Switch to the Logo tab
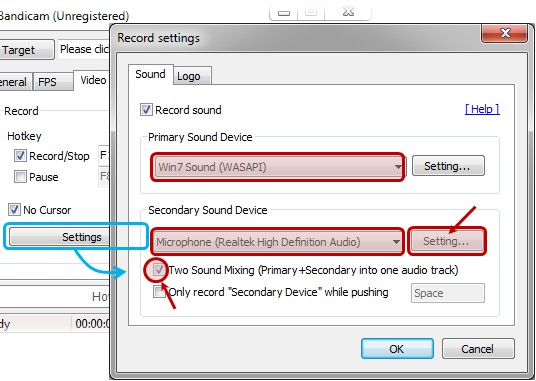Screen dimensions: 536x381 192,76
